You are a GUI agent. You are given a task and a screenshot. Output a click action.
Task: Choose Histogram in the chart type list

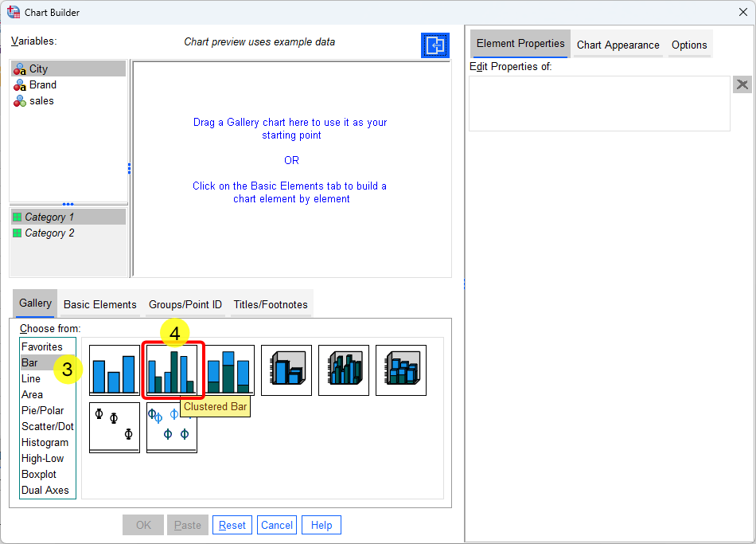click(45, 442)
